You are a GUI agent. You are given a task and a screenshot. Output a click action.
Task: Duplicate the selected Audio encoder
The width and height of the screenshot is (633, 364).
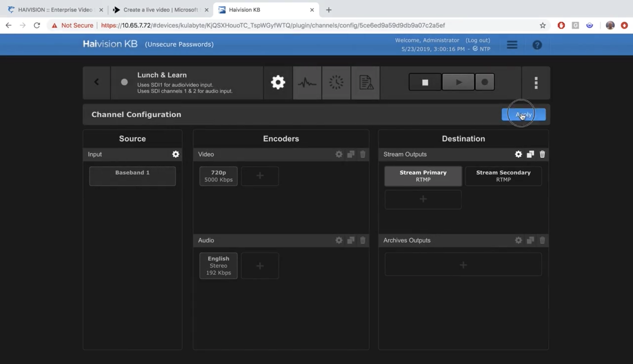click(351, 240)
